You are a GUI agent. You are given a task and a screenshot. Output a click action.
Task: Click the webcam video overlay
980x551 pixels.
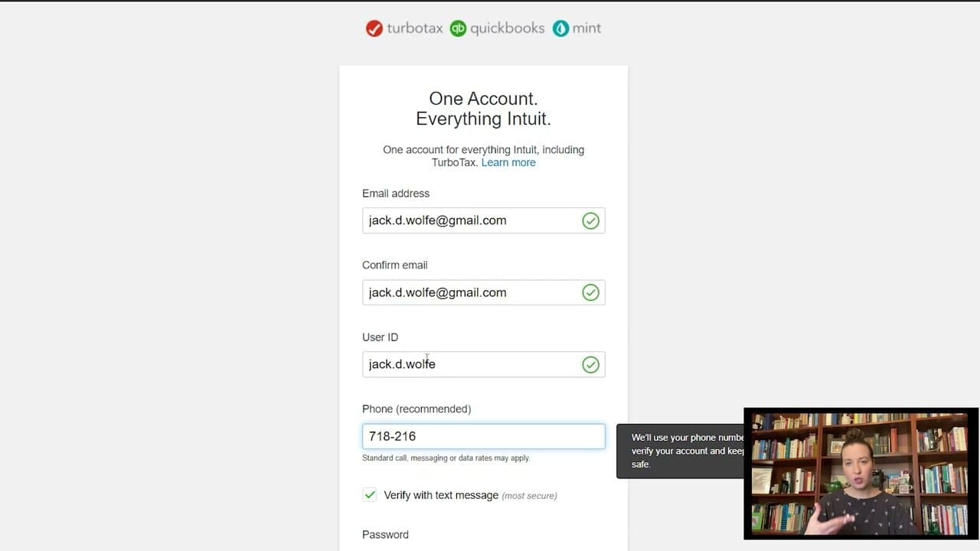(861, 474)
